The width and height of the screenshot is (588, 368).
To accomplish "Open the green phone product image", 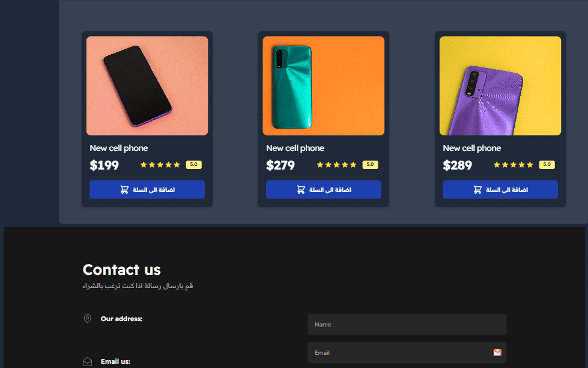I will coord(324,85).
